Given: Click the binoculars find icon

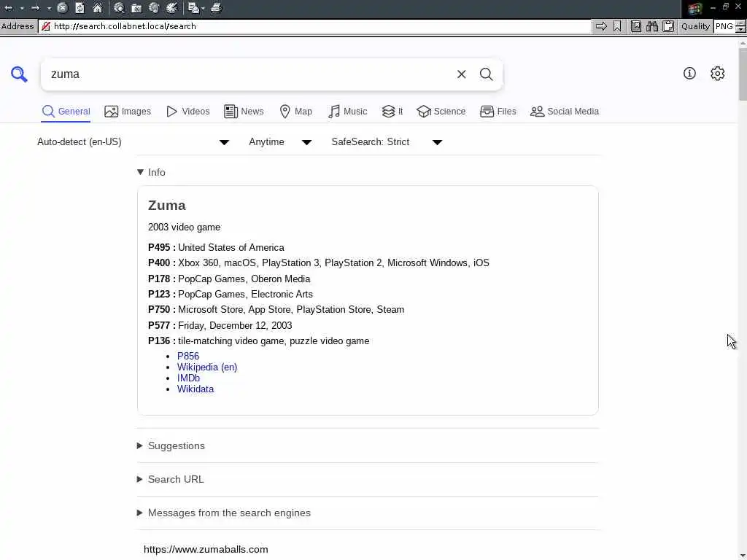Looking at the screenshot, I should tap(652, 26).
